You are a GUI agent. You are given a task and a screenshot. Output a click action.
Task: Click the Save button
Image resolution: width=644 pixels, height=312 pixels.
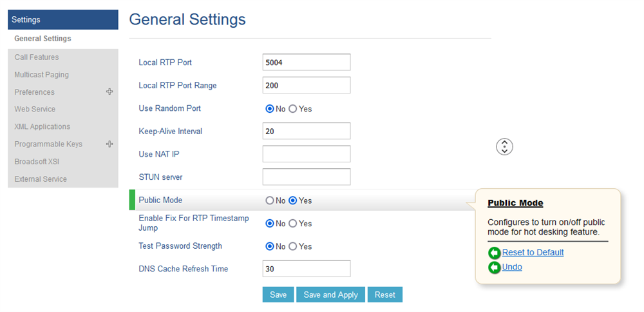click(x=278, y=295)
